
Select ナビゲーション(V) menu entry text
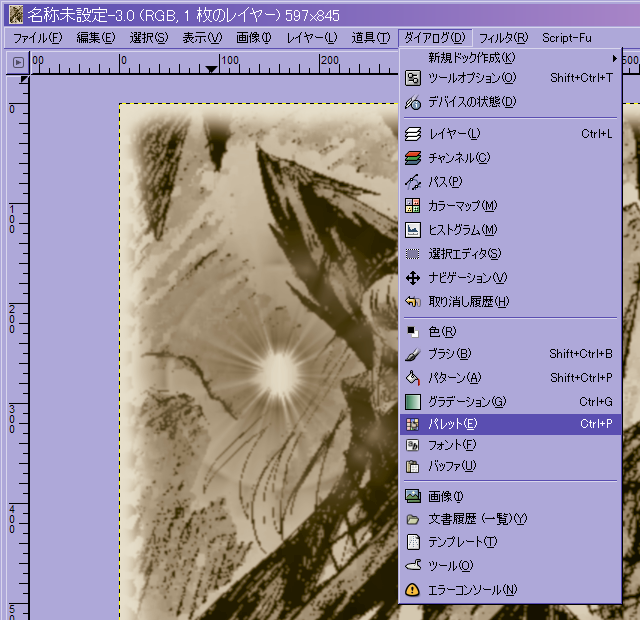468,278
